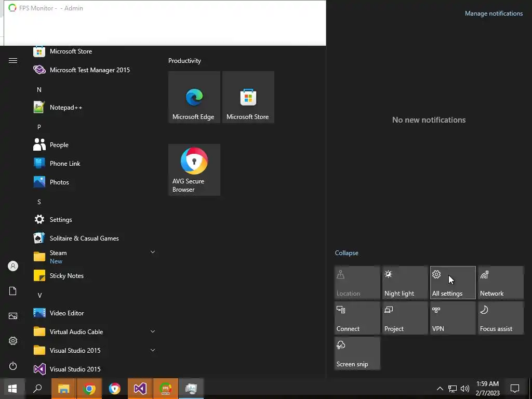Open the user account icon in Start sidebar
Image resolution: width=532 pixels, height=399 pixels.
(x=13, y=266)
